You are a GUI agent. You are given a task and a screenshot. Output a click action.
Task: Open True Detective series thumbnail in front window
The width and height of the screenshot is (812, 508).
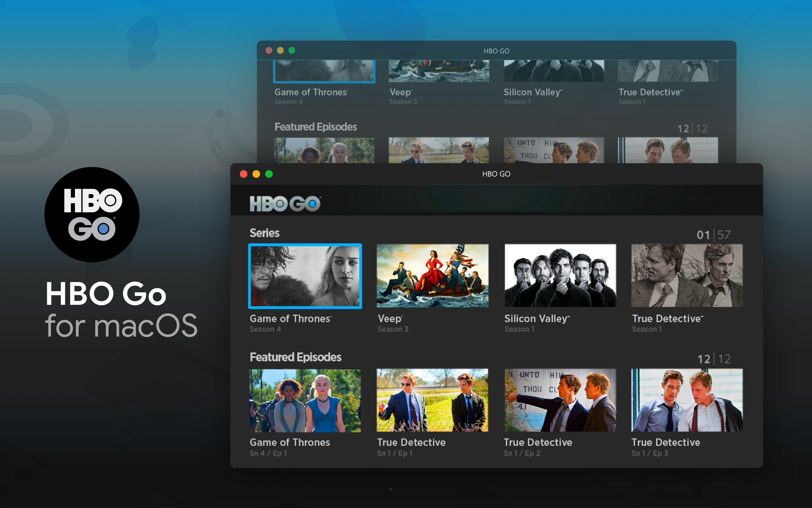(x=687, y=276)
